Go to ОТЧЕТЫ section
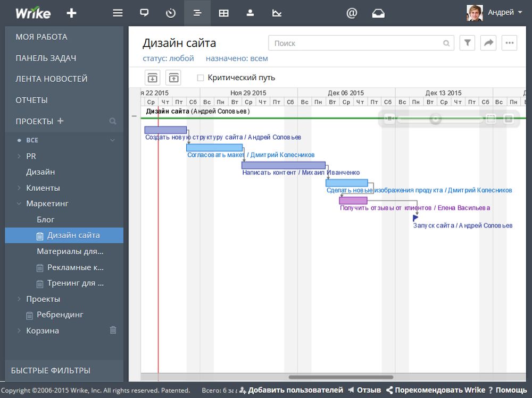The width and height of the screenshot is (532, 398). tap(32, 100)
